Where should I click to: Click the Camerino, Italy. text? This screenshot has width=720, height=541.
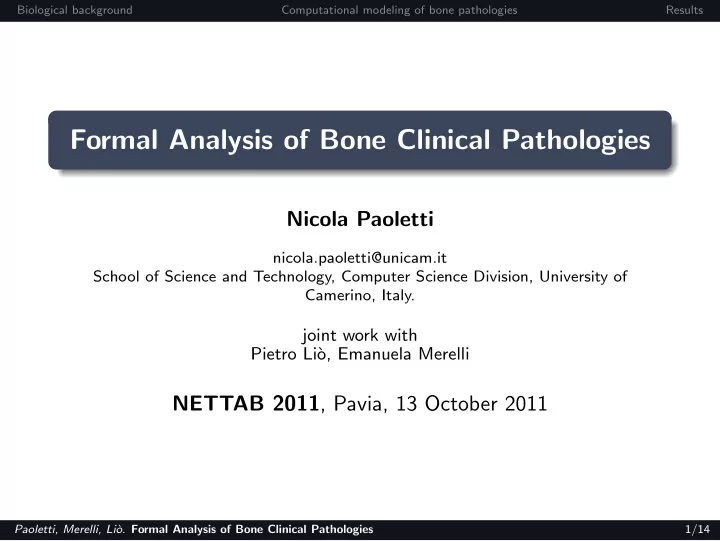(360, 295)
